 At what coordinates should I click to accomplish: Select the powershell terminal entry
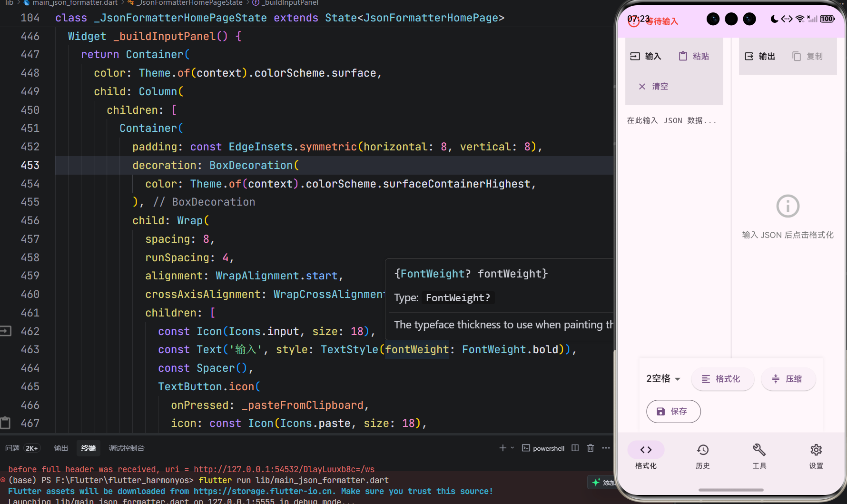coord(543,448)
